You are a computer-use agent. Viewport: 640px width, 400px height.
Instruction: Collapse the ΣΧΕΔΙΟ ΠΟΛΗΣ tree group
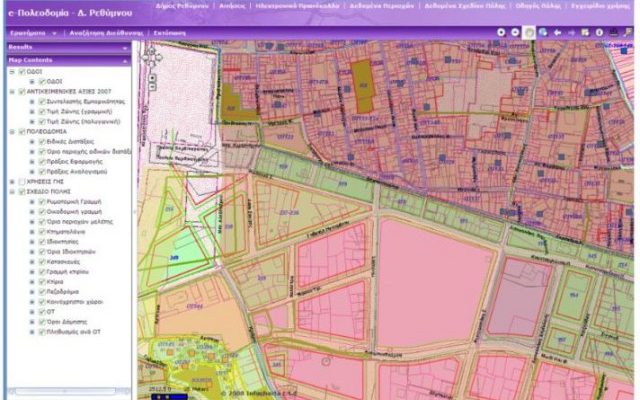click(x=10, y=191)
